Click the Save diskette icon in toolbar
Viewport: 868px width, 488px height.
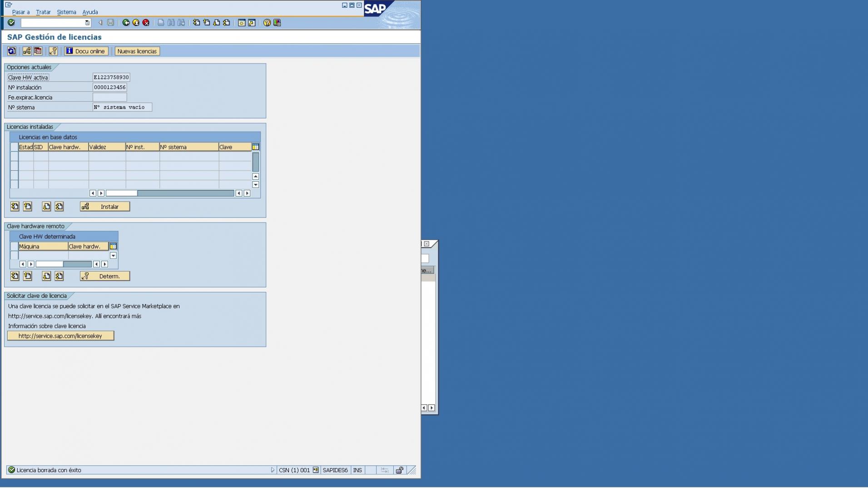click(x=110, y=23)
